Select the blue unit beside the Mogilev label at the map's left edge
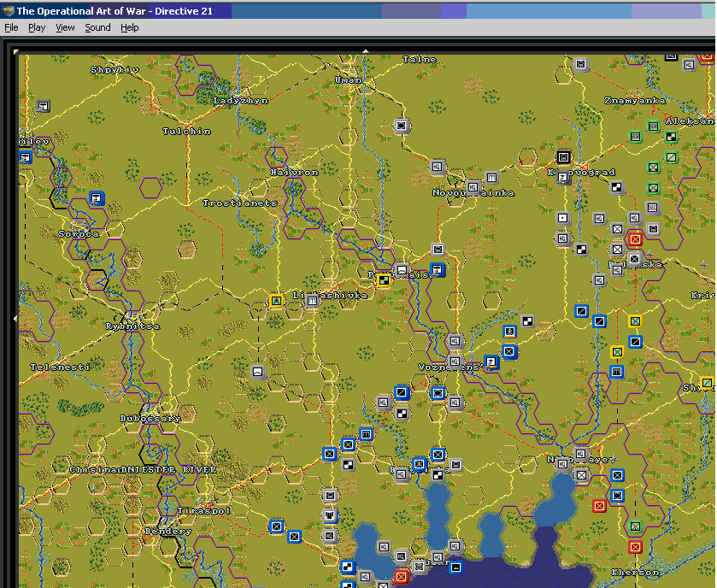This screenshot has height=588, width=717. [25, 157]
